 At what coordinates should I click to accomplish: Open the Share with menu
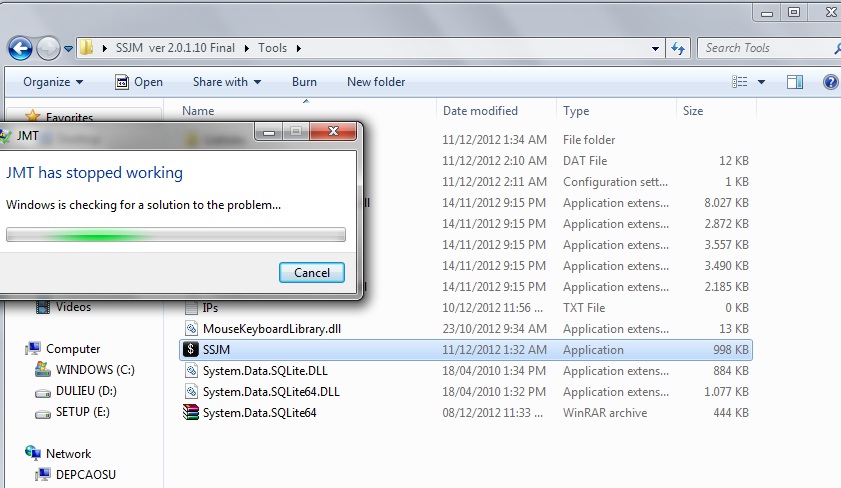[227, 82]
